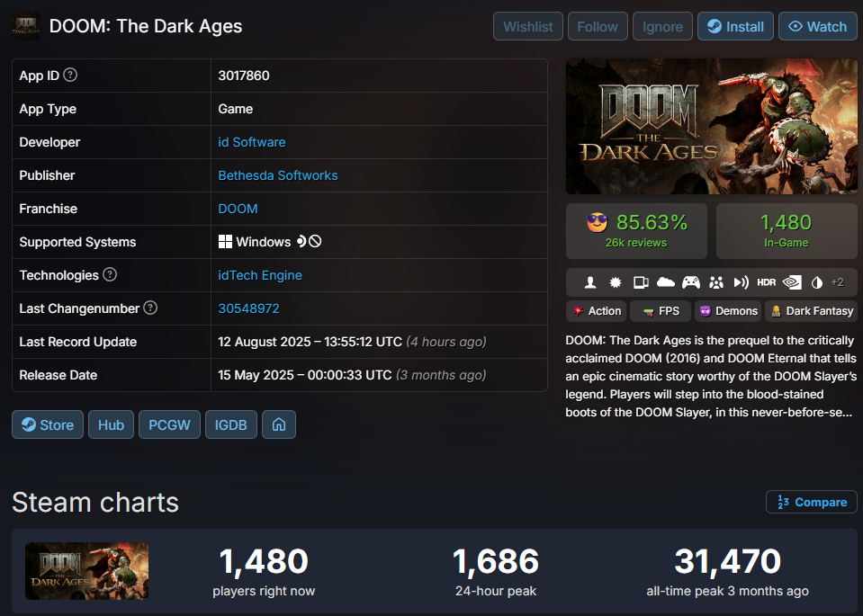
Task: Click the small game thumbnail in Steam charts
Action: point(87,571)
